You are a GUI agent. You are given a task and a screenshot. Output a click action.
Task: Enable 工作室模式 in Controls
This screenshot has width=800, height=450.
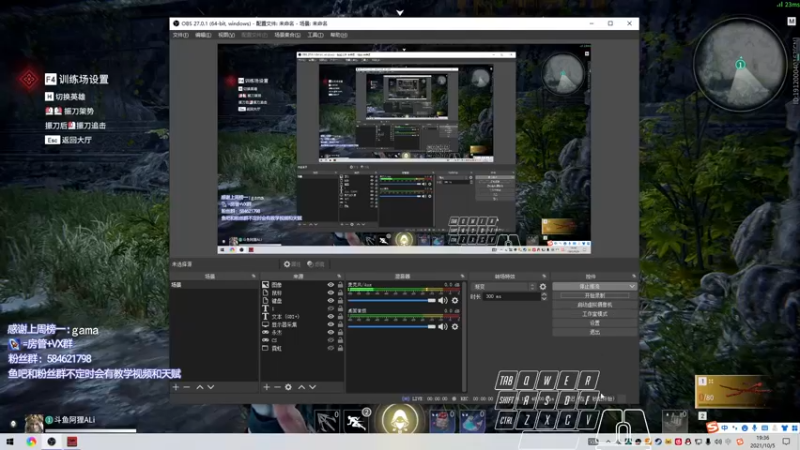(594, 314)
